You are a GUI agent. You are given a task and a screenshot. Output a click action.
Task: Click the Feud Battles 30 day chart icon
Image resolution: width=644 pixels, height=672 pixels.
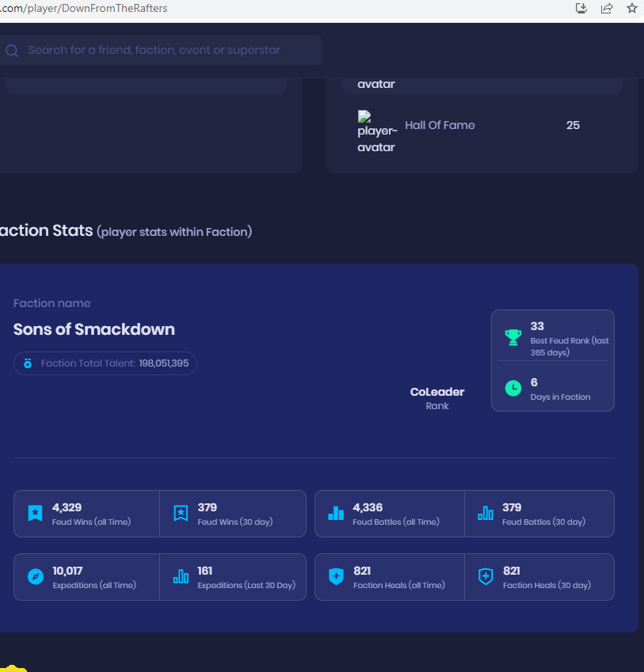pyautogui.click(x=486, y=513)
